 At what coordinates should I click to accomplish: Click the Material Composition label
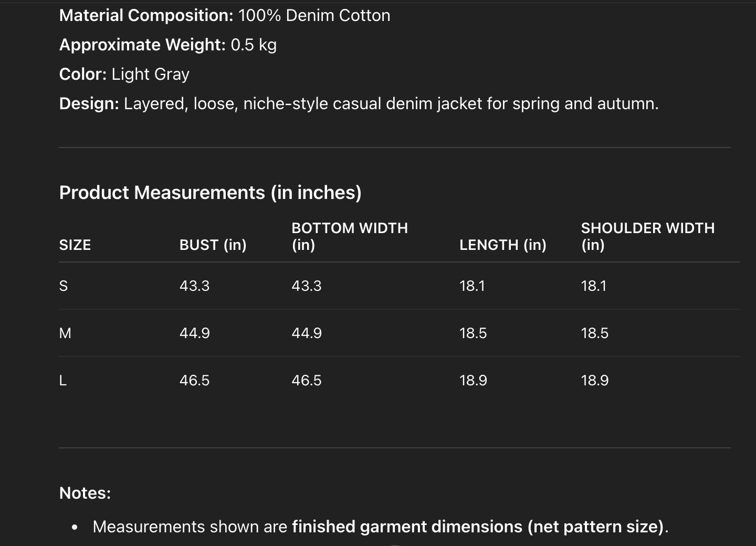[146, 16]
